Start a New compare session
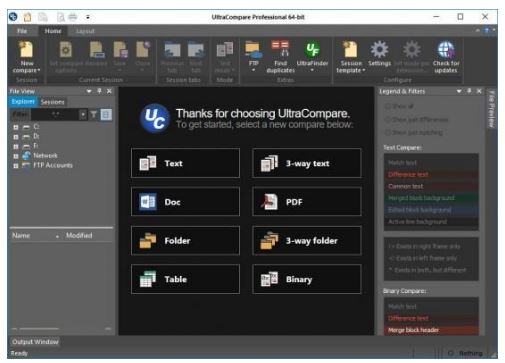Viewport: 505px width, 363px height. [x=26, y=57]
